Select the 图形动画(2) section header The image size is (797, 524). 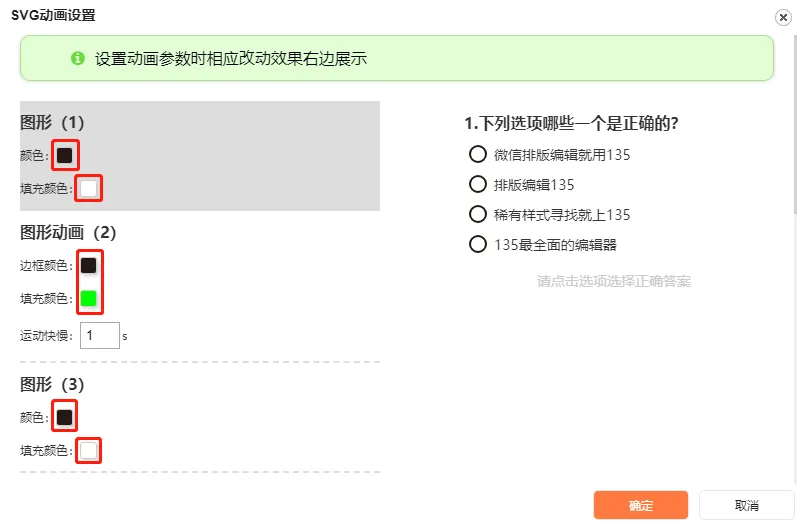[x=68, y=232]
